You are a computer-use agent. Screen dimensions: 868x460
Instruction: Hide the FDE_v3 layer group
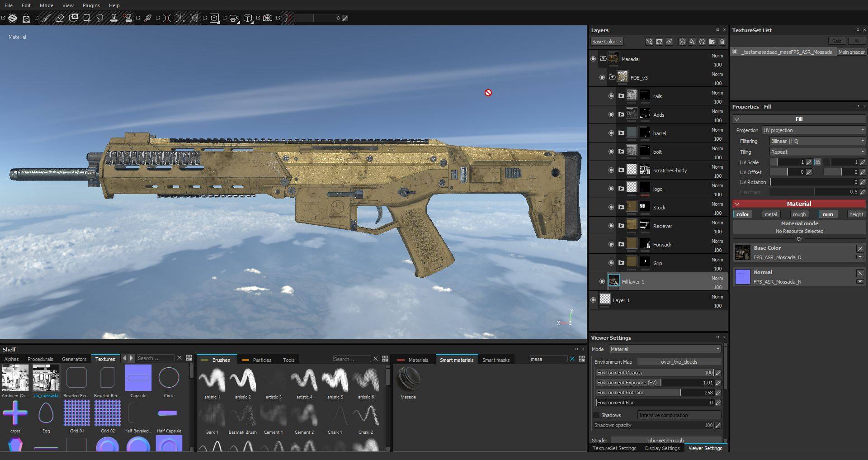[x=602, y=77]
